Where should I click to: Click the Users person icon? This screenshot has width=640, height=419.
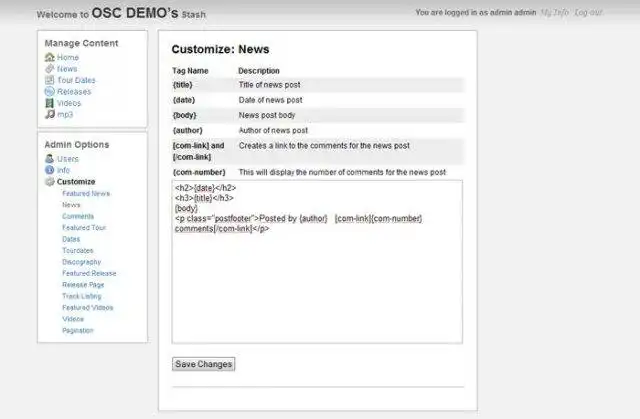click(x=49, y=159)
